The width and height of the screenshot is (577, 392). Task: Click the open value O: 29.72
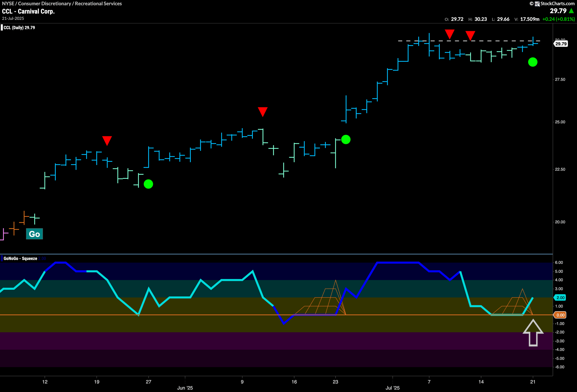(x=454, y=19)
